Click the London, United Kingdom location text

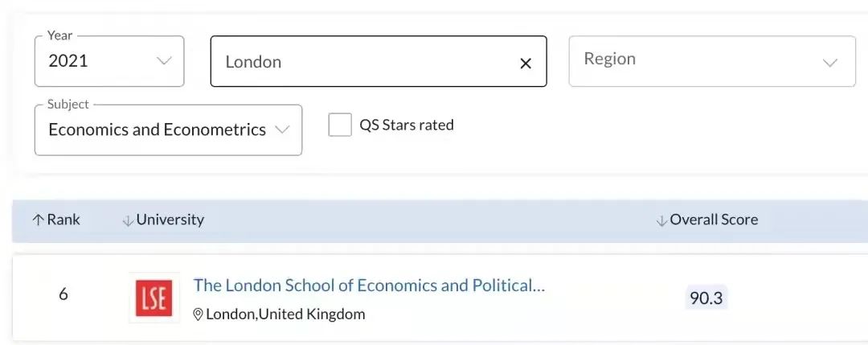(x=285, y=314)
